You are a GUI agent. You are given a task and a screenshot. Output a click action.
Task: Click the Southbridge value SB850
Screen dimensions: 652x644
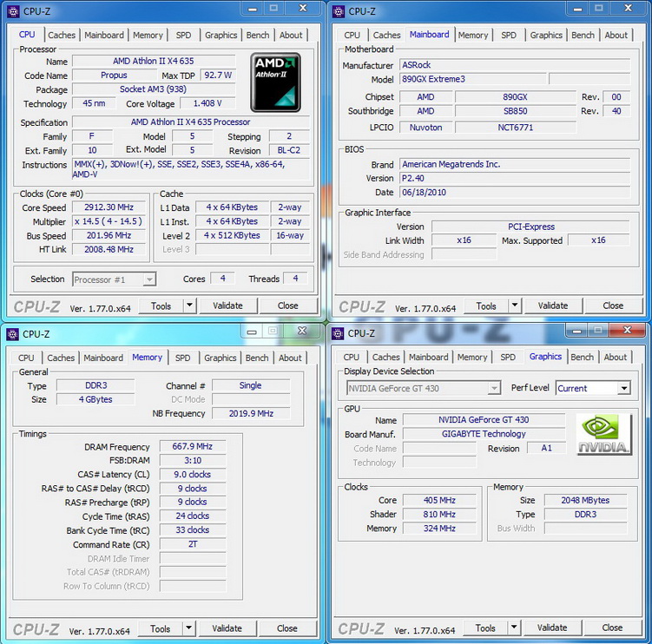pyautogui.click(x=516, y=111)
